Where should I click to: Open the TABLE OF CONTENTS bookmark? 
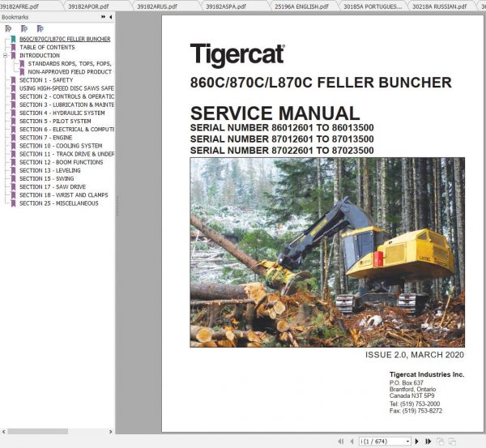point(47,48)
